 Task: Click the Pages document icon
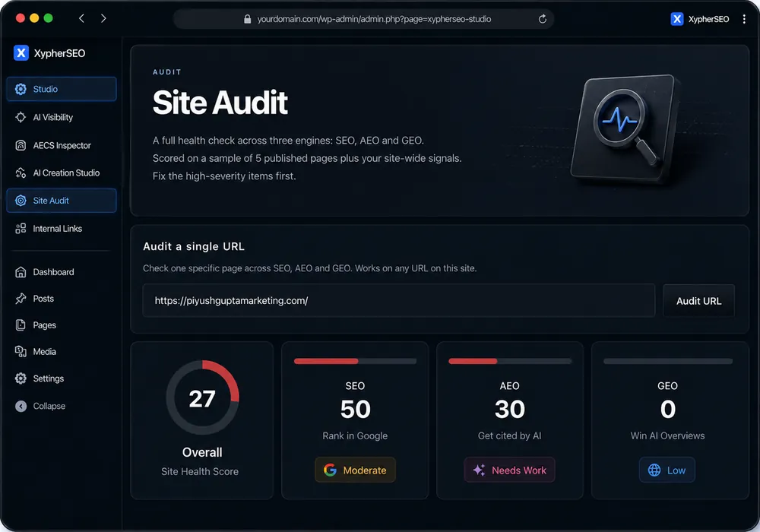tap(21, 325)
